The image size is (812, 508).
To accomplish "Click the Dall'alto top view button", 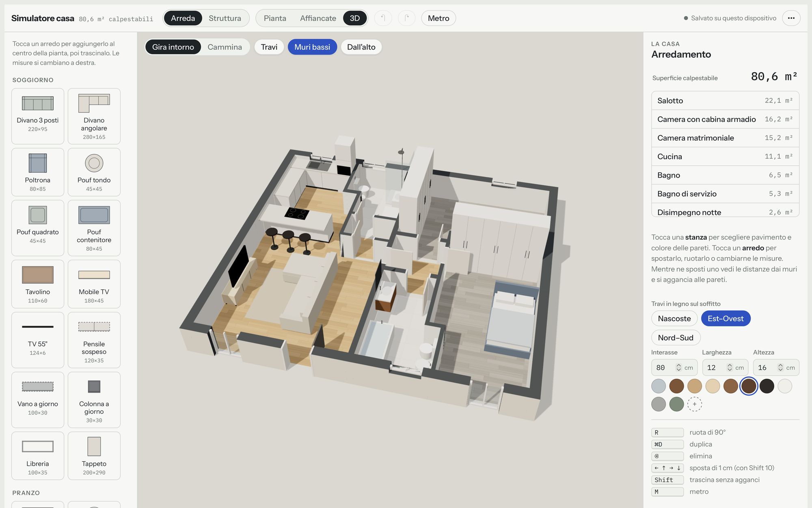I will (x=361, y=47).
